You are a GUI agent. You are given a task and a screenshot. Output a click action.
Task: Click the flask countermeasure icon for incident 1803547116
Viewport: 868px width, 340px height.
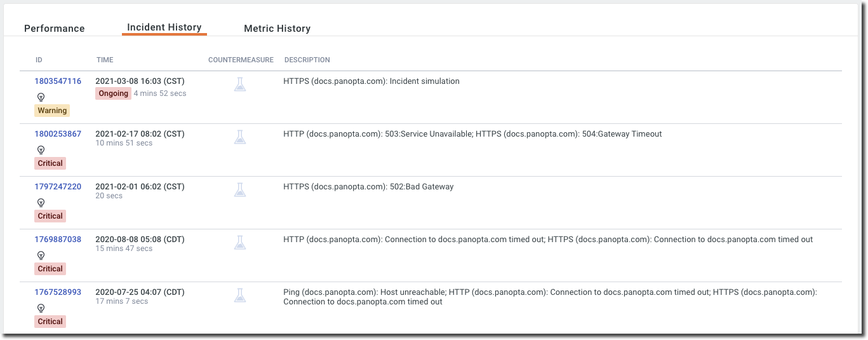[x=239, y=84]
